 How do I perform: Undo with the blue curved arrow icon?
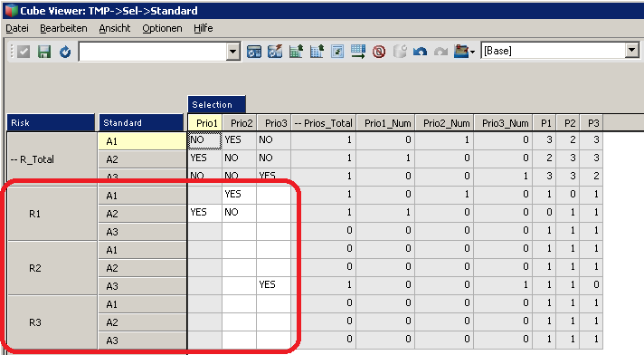tap(420, 52)
